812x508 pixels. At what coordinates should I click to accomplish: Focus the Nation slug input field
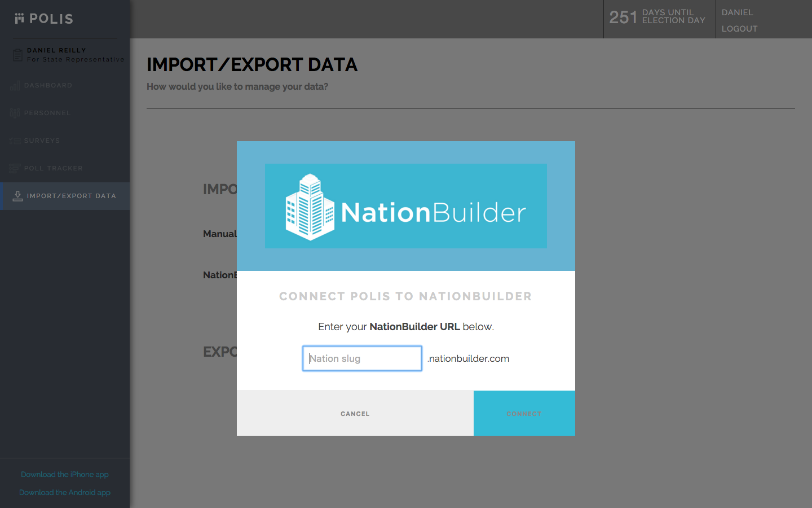tap(362, 358)
